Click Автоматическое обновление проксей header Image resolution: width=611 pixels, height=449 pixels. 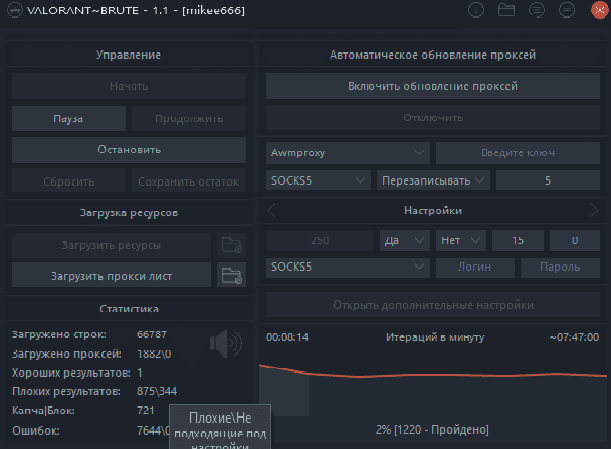coord(433,55)
